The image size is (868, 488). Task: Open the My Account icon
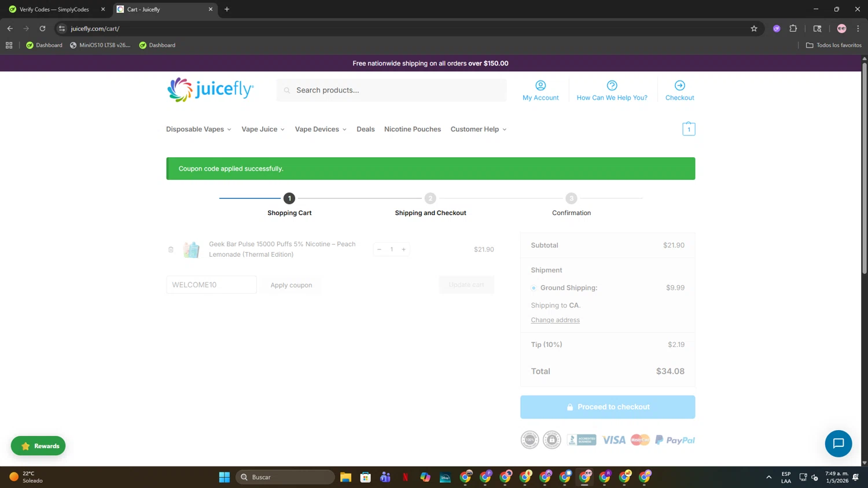[x=540, y=86]
